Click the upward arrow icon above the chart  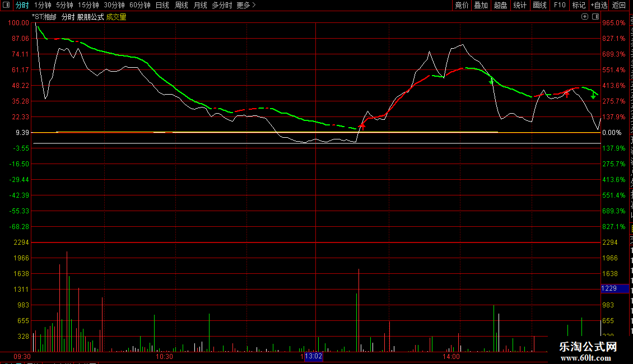pyautogui.click(x=585, y=17)
